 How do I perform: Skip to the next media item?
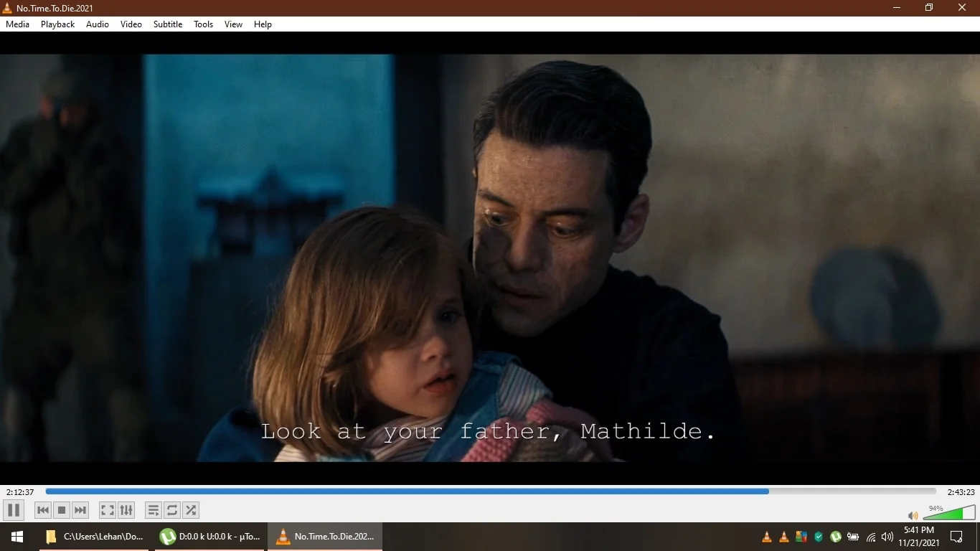80,510
